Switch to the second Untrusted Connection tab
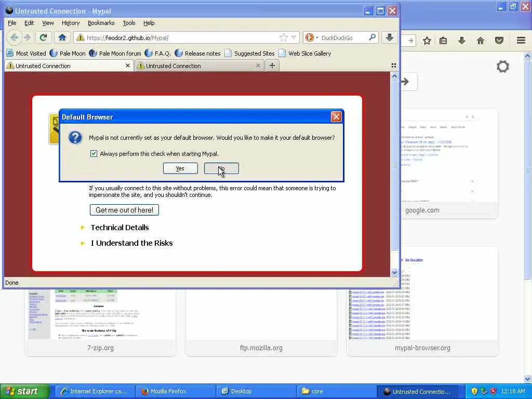The width and height of the screenshot is (532, 399). pos(199,66)
